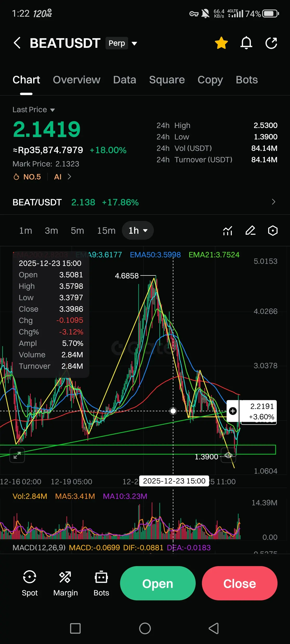
Task: Tap the 4.6858 high price annotation
Action: click(x=127, y=276)
